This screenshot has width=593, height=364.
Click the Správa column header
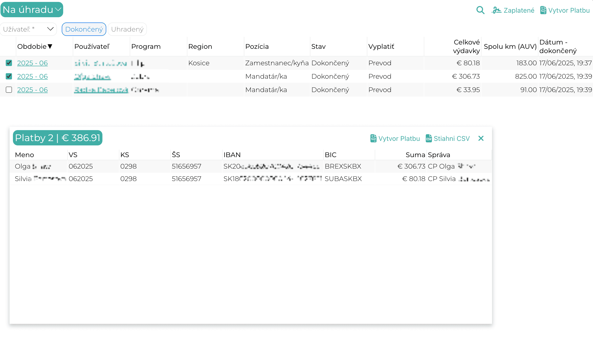pos(439,155)
